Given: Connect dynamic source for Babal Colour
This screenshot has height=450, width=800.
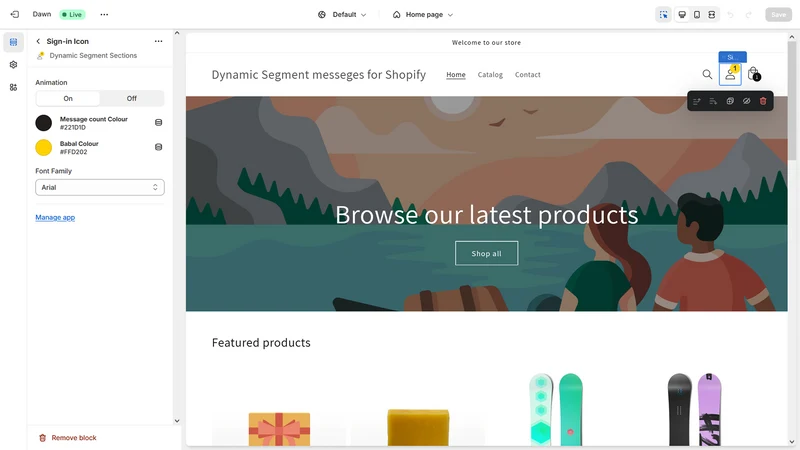Looking at the screenshot, I should pos(158,147).
